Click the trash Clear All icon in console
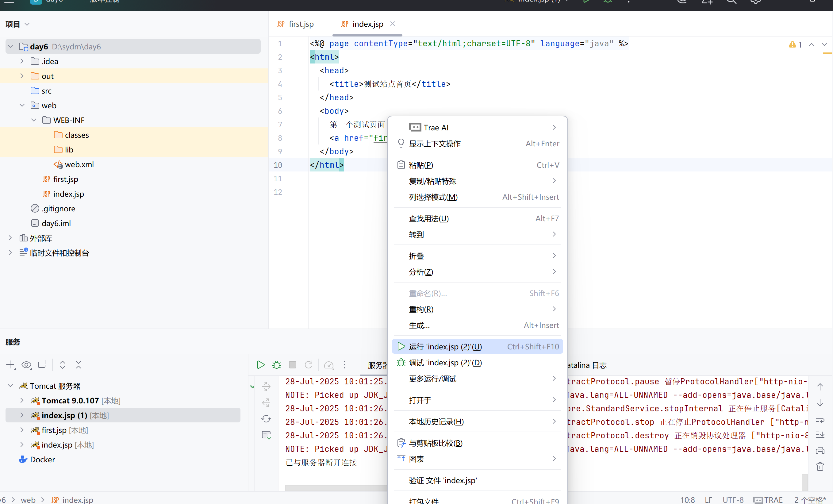Viewport: 833px width, 504px height. [820, 467]
